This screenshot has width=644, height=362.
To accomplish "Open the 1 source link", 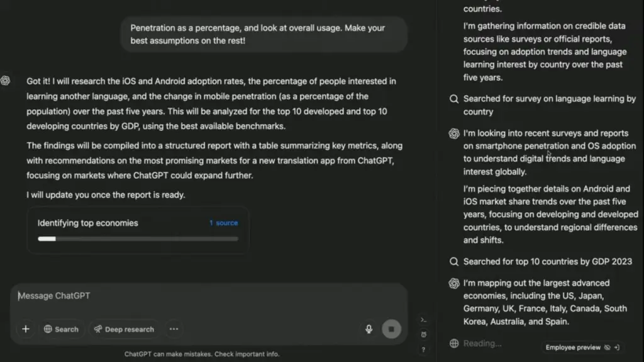I will point(223,223).
